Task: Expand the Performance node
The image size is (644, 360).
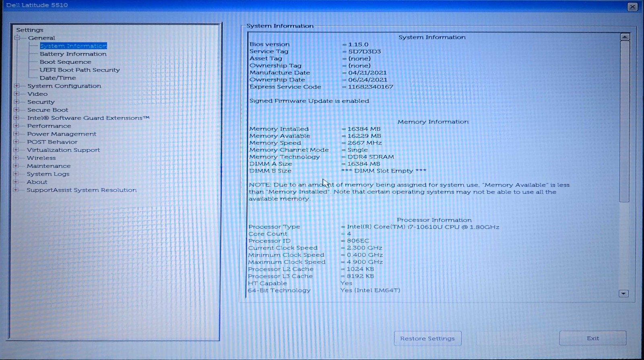Action: point(17,126)
